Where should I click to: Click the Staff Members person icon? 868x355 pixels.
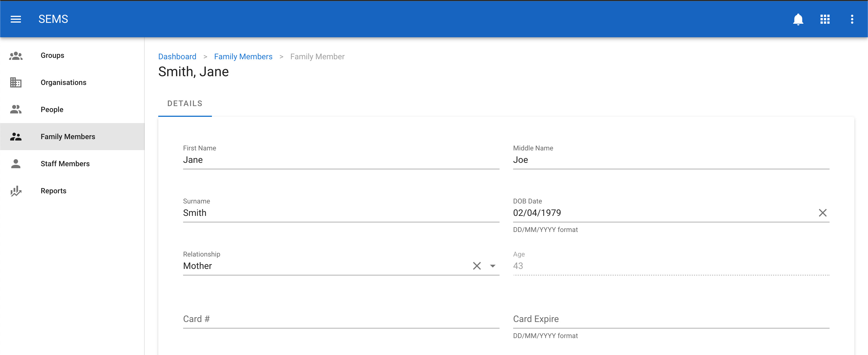16,164
